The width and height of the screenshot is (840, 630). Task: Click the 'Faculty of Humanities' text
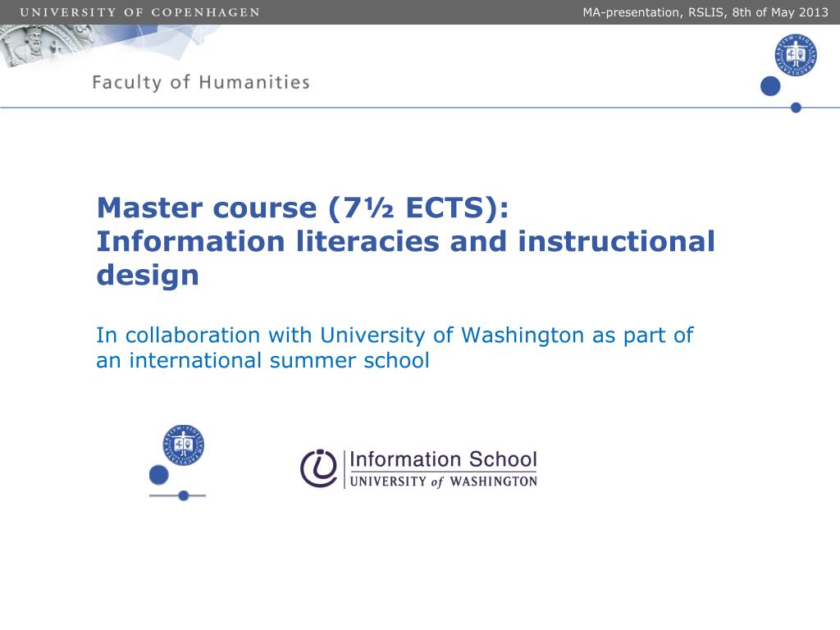point(201,83)
